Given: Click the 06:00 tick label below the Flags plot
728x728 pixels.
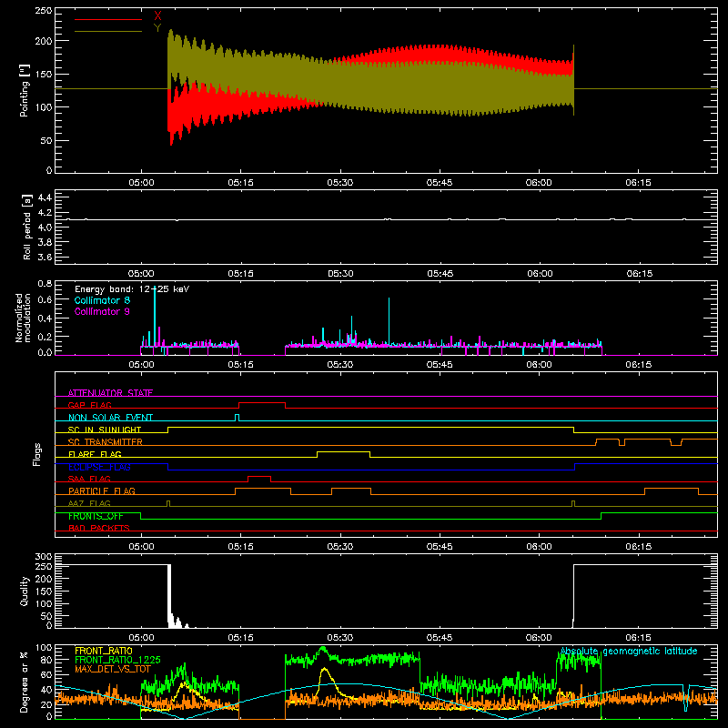Looking at the screenshot, I should [x=539, y=547].
